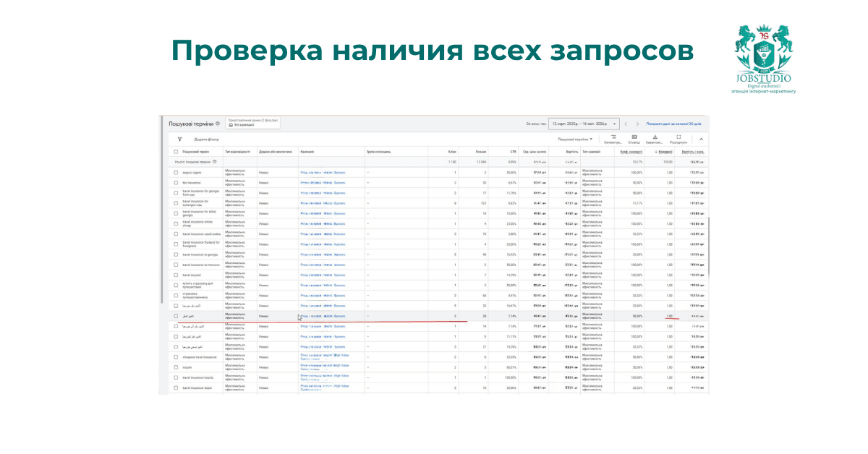Open High Value campaign link in insurer row

pos(324,367)
